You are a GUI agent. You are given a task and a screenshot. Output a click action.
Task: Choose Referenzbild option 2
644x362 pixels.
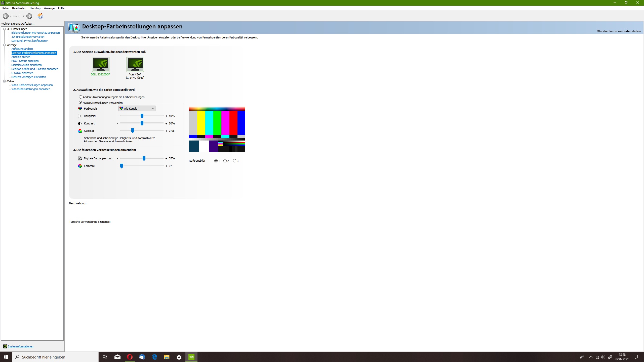coord(225,161)
